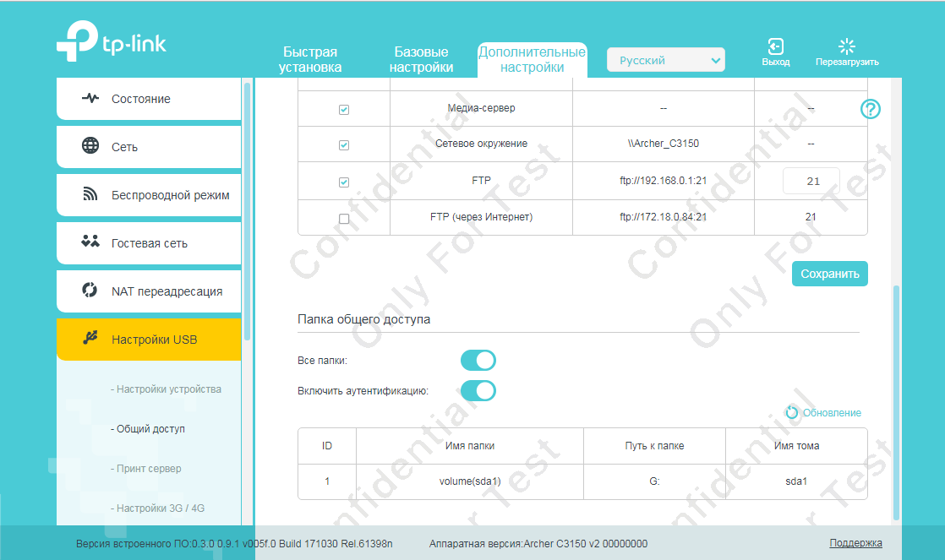Click the FTP port input field
945x560 pixels.
coord(811,182)
